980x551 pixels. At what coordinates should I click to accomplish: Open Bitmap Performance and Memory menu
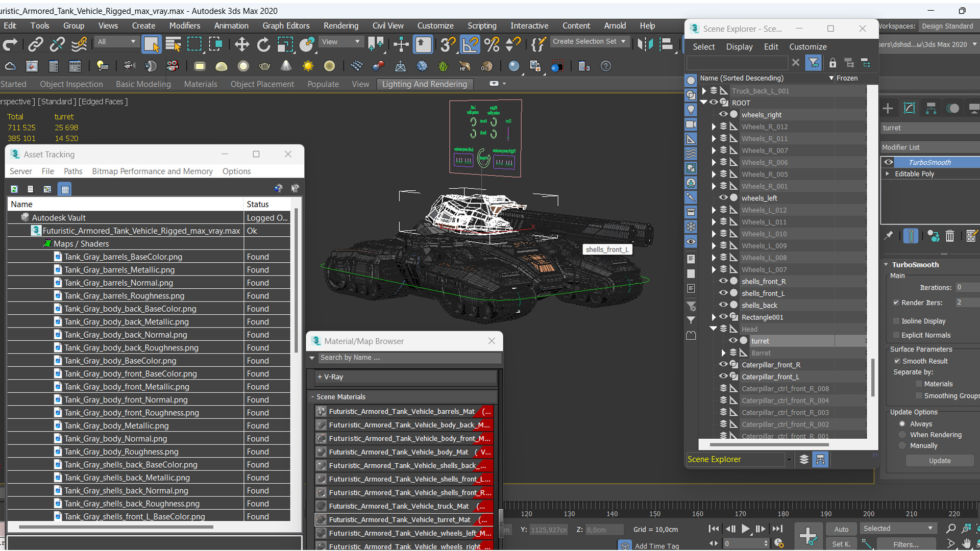(x=152, y=171)
